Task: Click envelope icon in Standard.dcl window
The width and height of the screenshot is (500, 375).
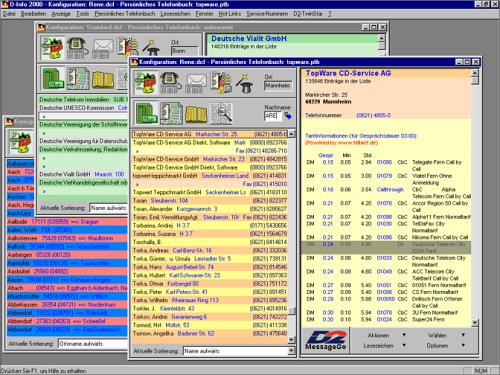Action: click(103, 48)
